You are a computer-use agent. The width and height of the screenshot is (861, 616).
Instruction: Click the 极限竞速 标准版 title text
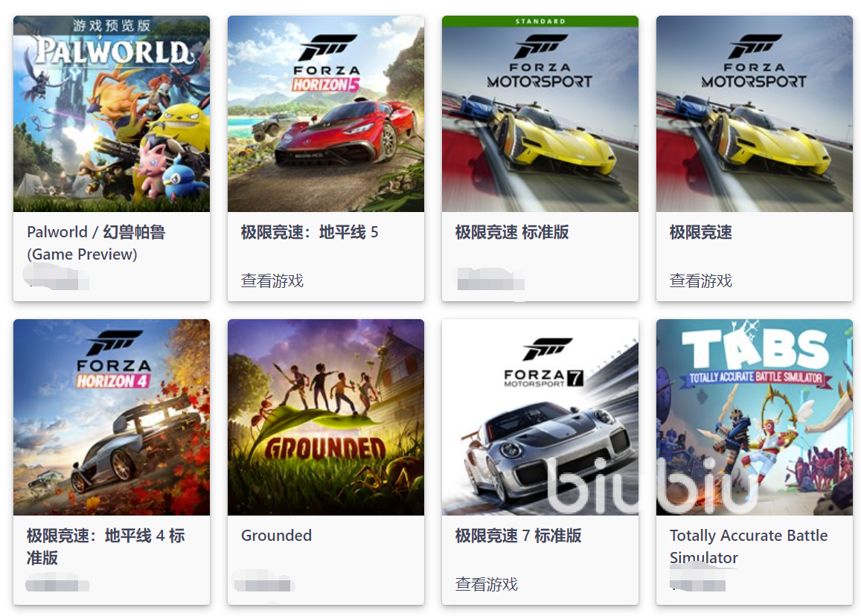tap(512, 232)
